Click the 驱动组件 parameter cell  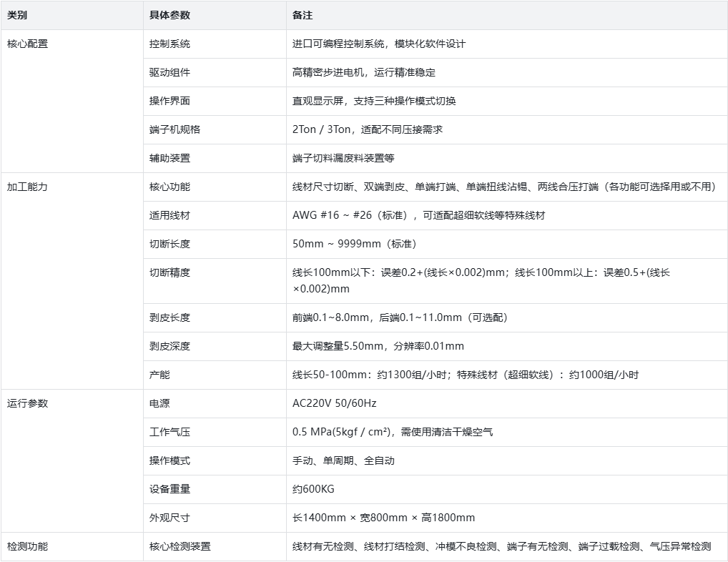[169, 72]
